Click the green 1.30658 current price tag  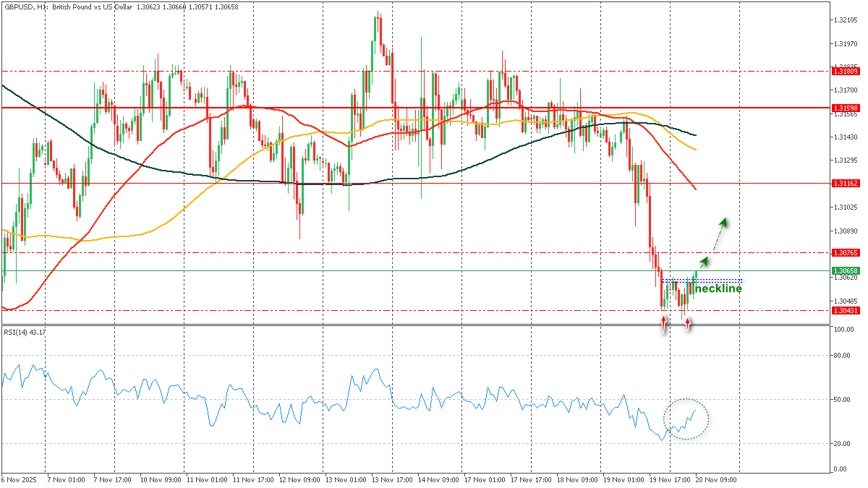pyautogui.click(x=845, y=270)
